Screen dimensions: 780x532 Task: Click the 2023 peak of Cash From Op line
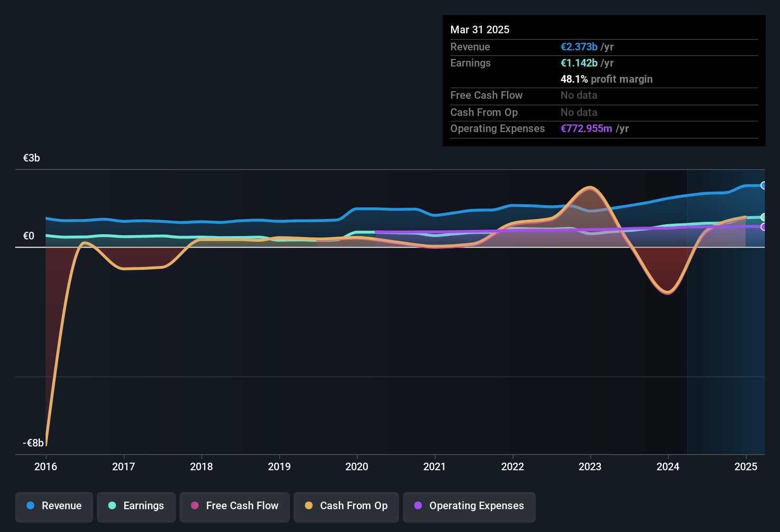pyautogui.click(x=590, y=187)
